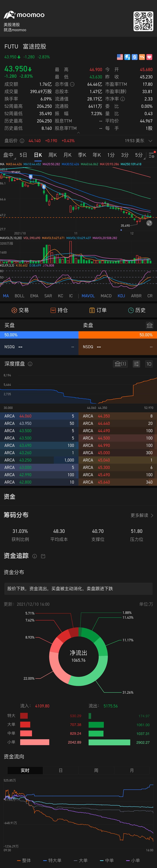The image size is (157, 868).
Task: Switch to 5日 chart tab
Action: pos(23,155)
